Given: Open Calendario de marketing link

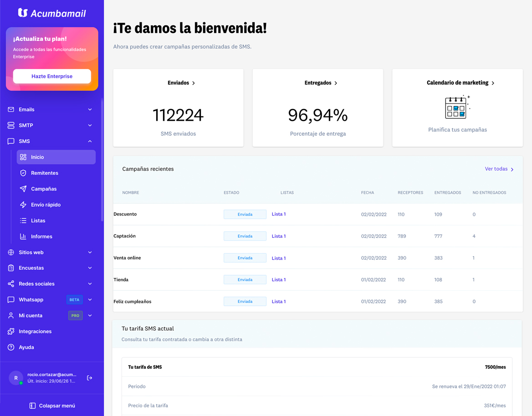Looking at the screenshot, I should click(x=460, y=83).
